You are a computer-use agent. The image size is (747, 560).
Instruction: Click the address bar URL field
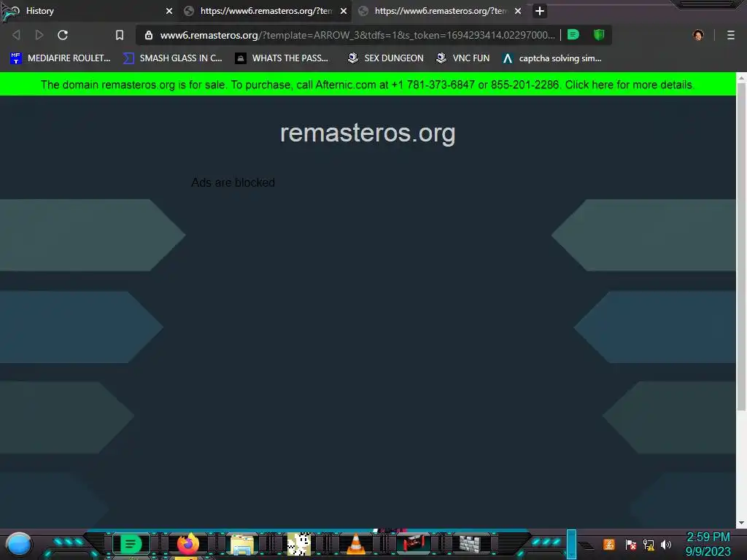(x=357, y=35)
